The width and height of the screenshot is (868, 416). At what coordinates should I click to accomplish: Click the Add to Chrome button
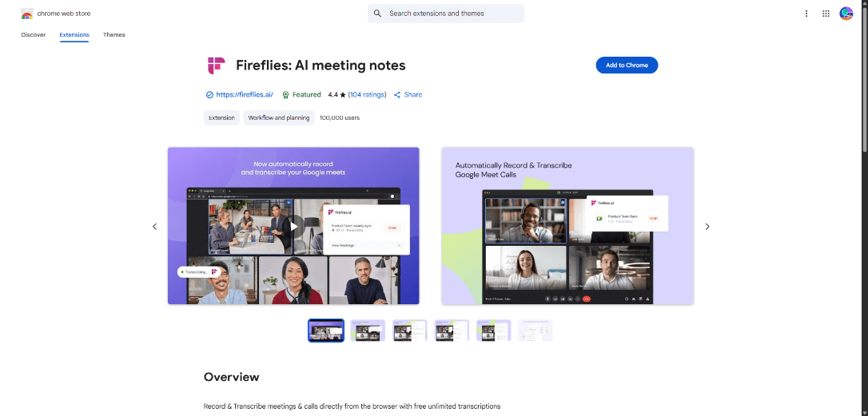(x=627, y=65)
